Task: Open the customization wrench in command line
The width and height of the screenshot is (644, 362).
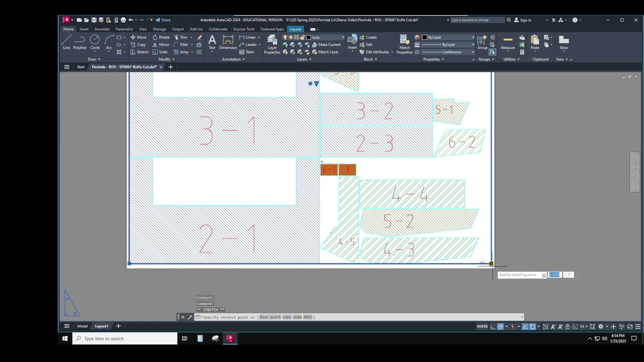Action: coord(190,317)
